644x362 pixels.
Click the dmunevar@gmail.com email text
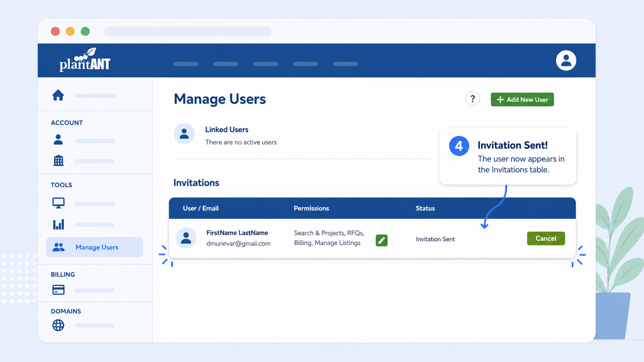coord(238,244)
